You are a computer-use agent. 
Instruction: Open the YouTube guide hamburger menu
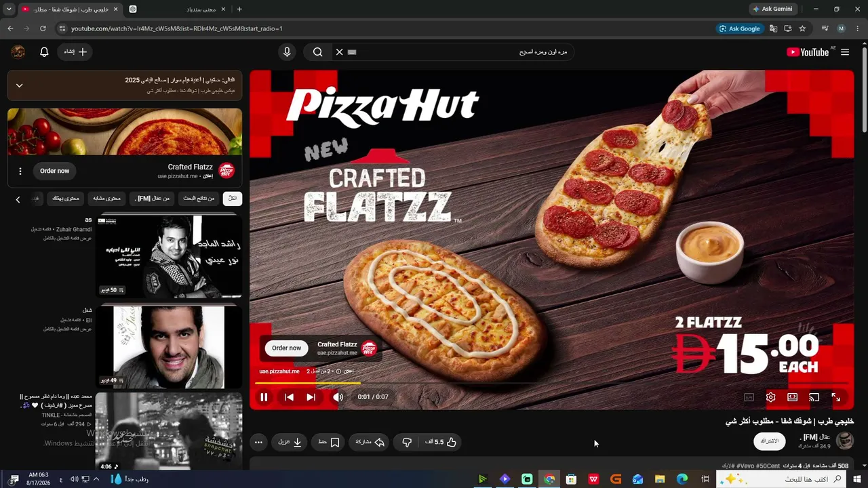coord(845,52)
